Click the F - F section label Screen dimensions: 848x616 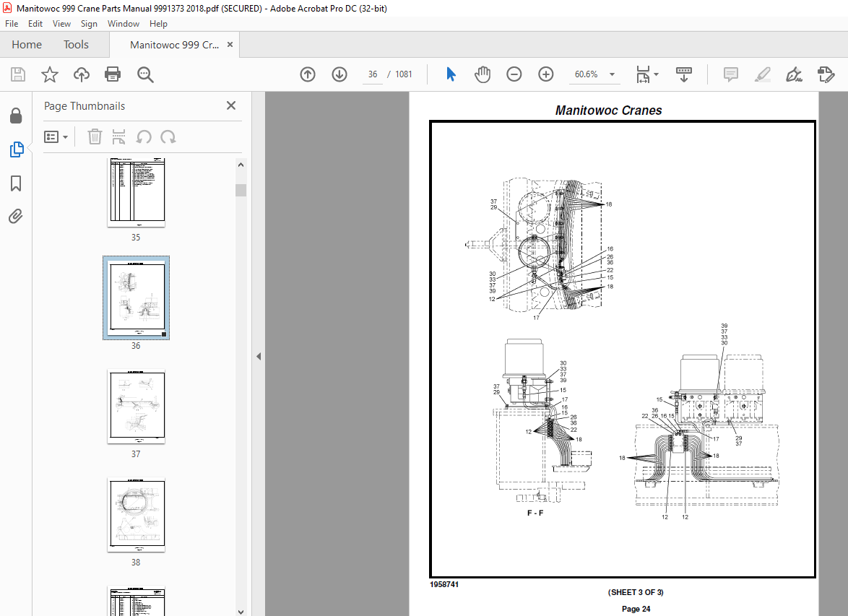[x=535, y=513]
